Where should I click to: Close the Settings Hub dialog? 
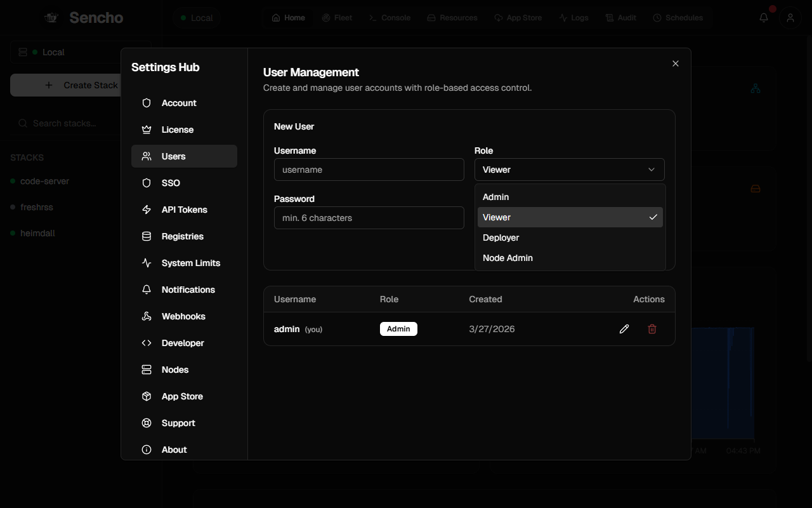tap(676, 63)
